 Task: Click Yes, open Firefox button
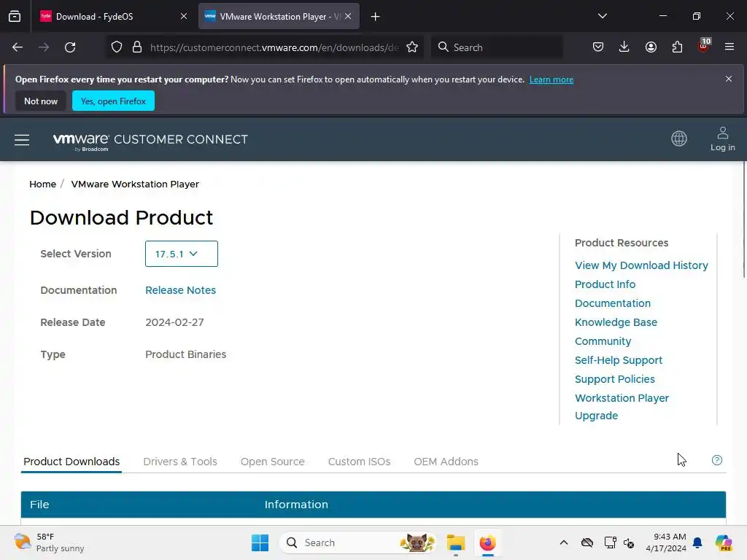pos(113,101)
